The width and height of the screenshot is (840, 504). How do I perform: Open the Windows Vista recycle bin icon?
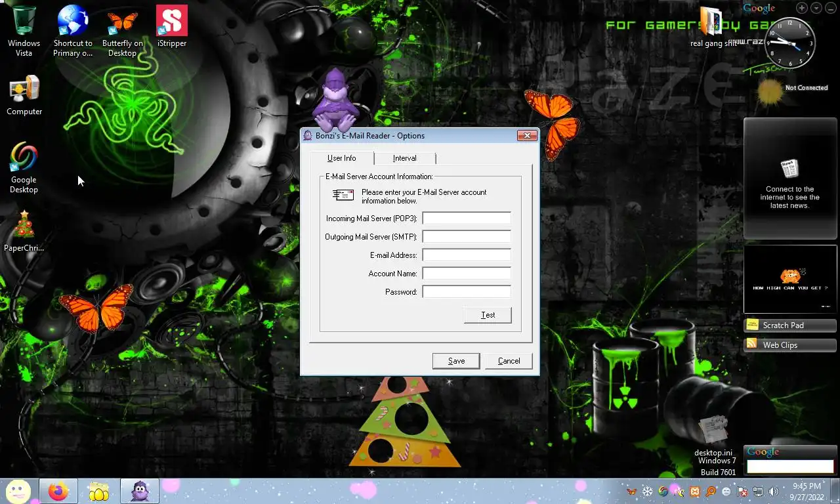(24, 22)
